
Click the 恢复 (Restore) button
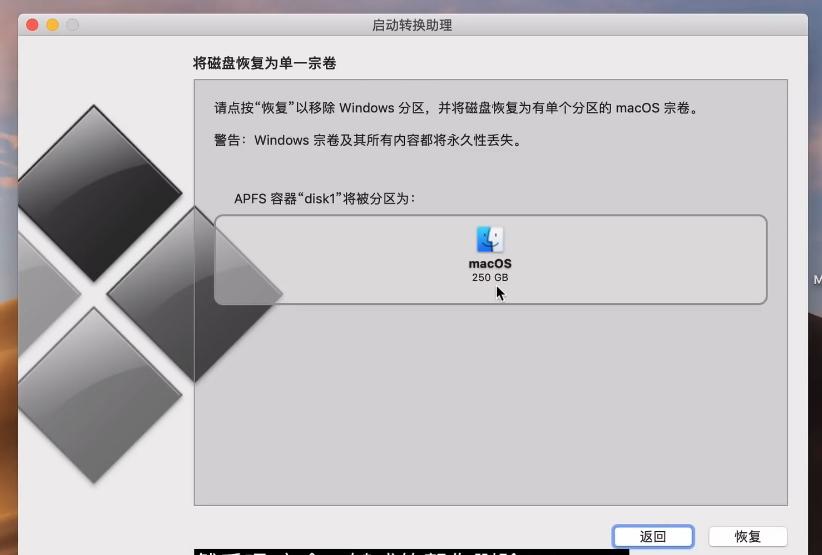(x=748, y=536)
